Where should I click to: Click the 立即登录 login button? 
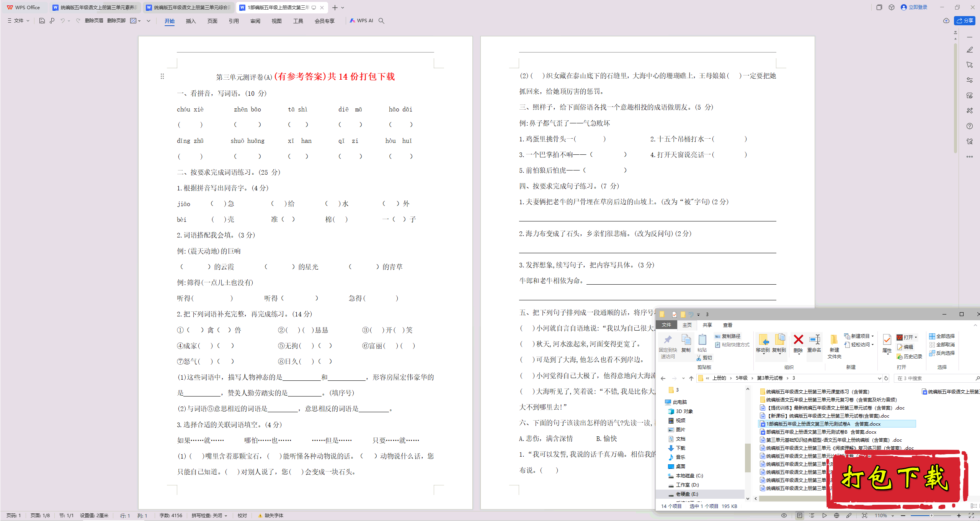(x=914, y=7)
